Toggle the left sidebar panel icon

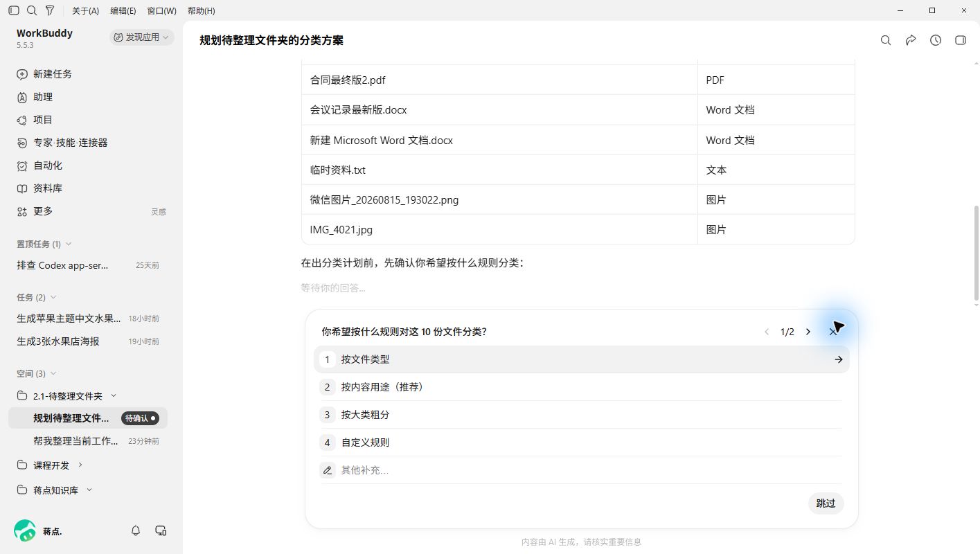[14, 10]
